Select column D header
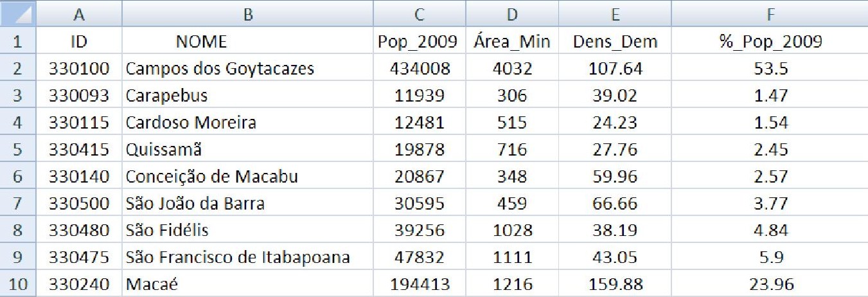Screen dimensions: 868x297 512,14
